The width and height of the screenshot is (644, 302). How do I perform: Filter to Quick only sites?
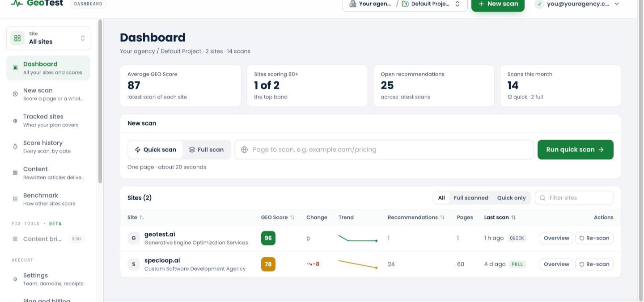click(x=511, y=198)
